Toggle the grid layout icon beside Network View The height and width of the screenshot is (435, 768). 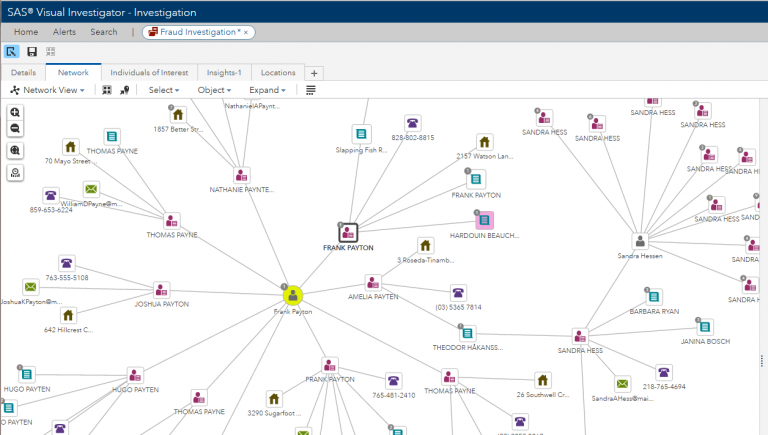107,90
